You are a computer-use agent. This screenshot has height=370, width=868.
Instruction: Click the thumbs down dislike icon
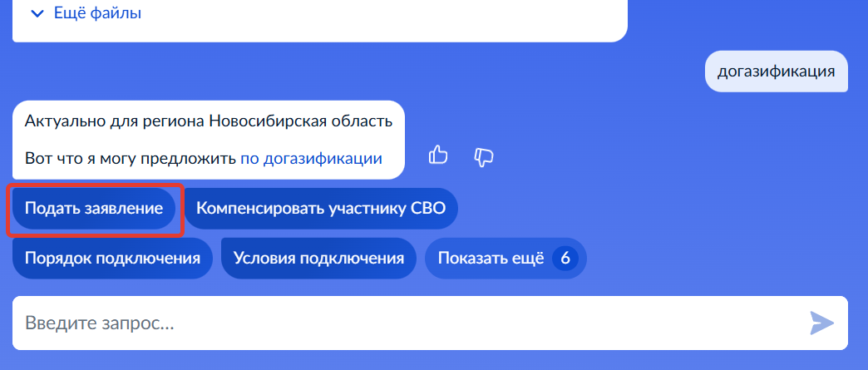[484, 155]
